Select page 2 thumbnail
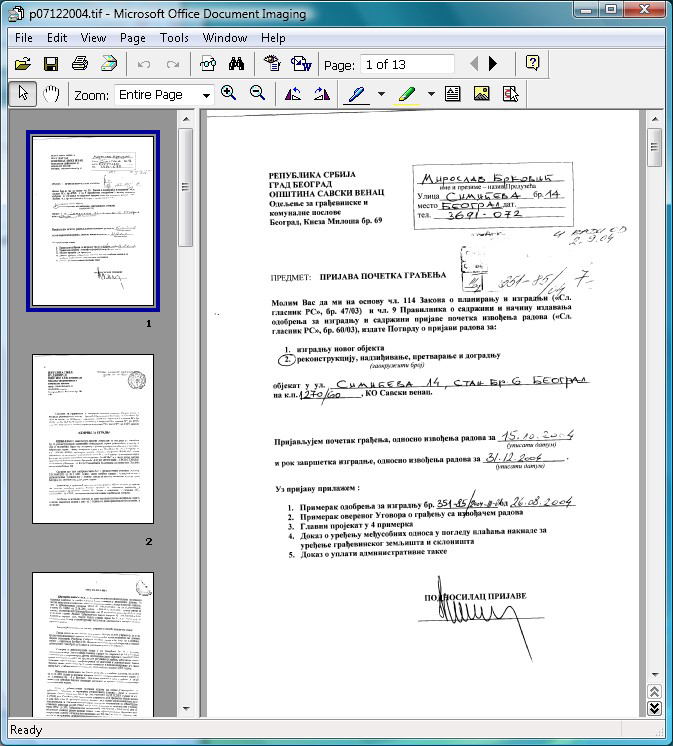This screenshot has width=673, height=746. pos(92,437)
